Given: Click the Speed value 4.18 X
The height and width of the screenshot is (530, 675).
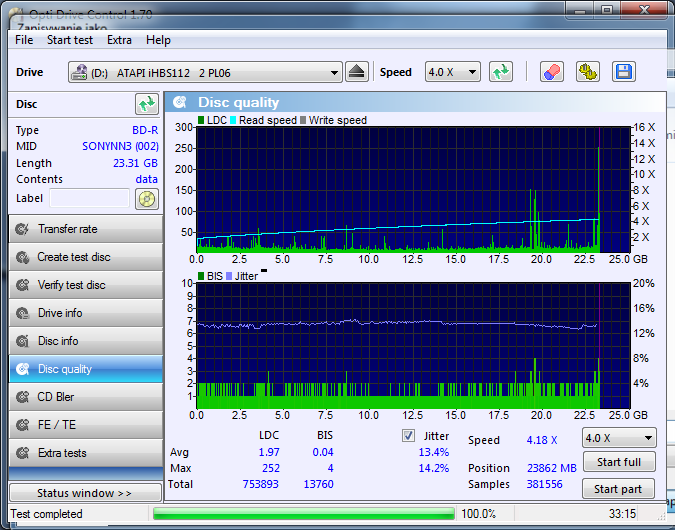Looking at the screenshot, I should [542, 440].
